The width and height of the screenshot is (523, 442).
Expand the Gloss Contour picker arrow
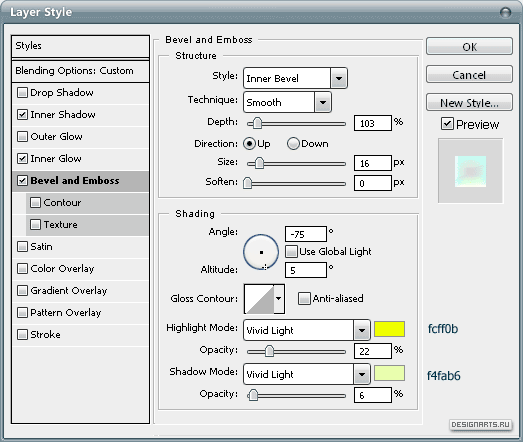[279, 299]
